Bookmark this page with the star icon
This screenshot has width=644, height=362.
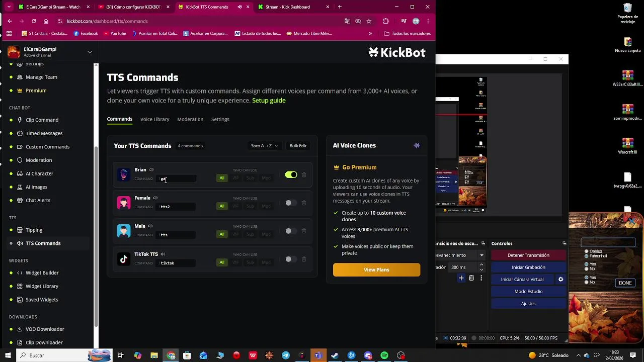[x=369, y=21]
